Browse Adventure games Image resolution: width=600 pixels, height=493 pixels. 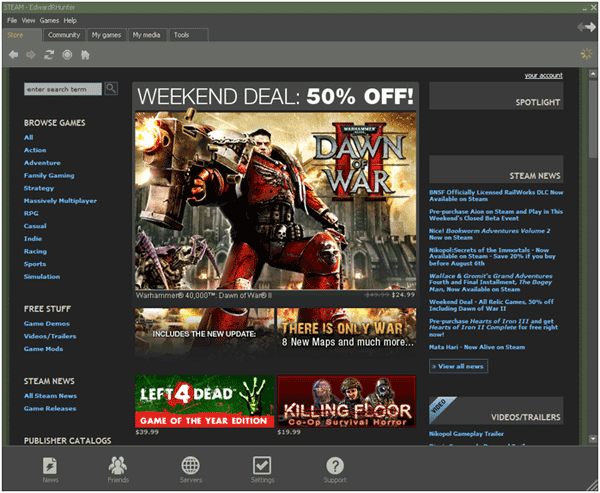point(42,163)
